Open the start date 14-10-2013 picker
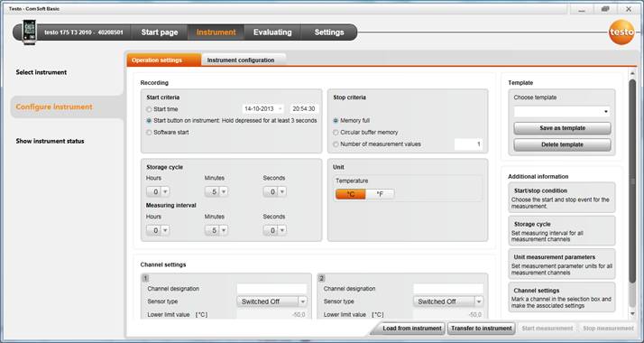 [262, 109]
